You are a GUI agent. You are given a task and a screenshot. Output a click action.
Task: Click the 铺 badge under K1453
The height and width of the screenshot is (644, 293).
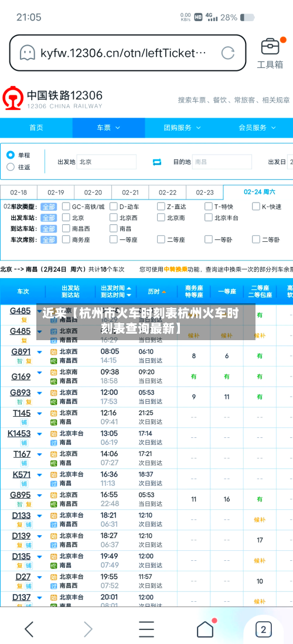point(24,443)
